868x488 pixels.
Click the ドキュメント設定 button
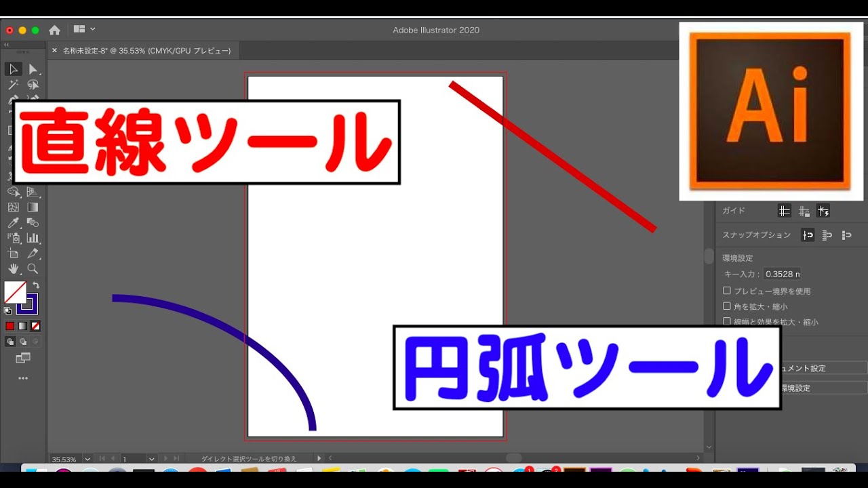(825, 368)
